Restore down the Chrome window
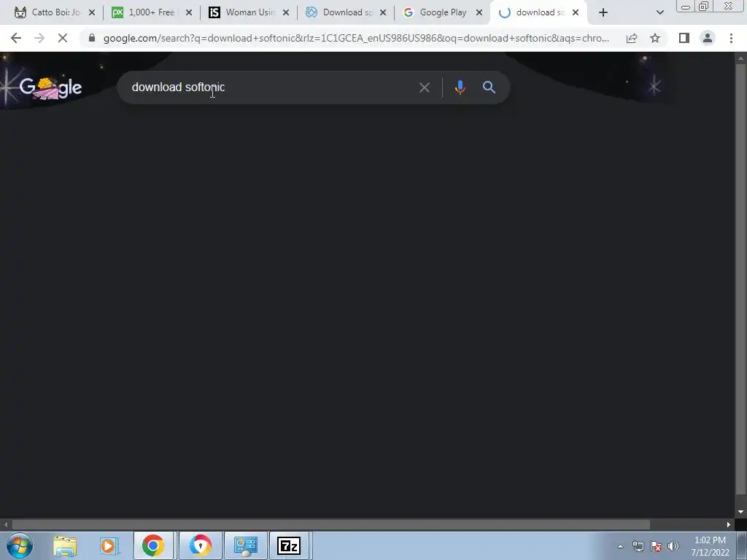The image size is (747, 560). coord(703,7)
